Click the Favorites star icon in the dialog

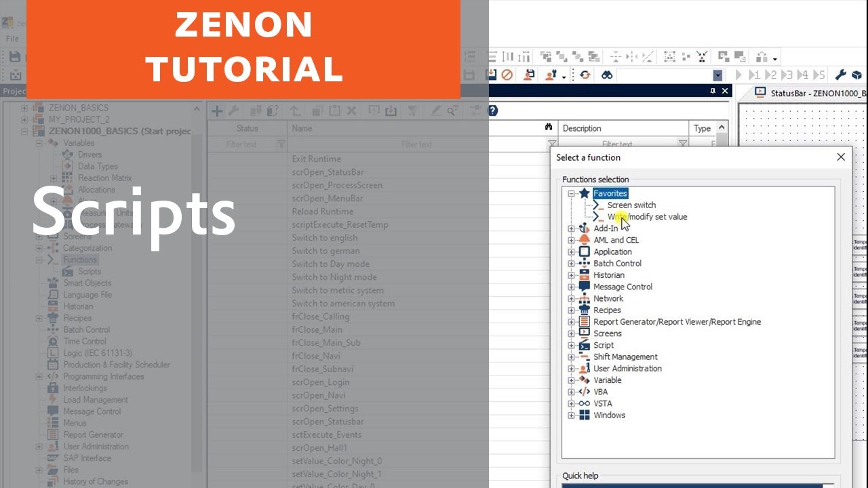(585, 193)
